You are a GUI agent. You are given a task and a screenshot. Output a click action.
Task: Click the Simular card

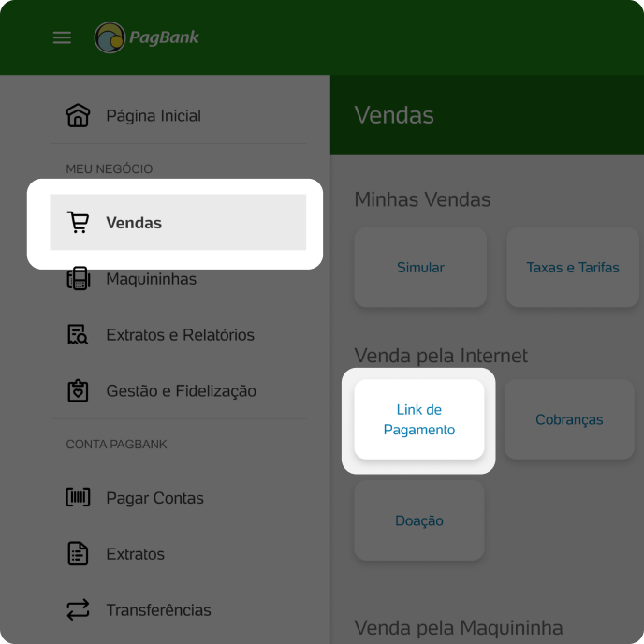(x=420, y=268)
